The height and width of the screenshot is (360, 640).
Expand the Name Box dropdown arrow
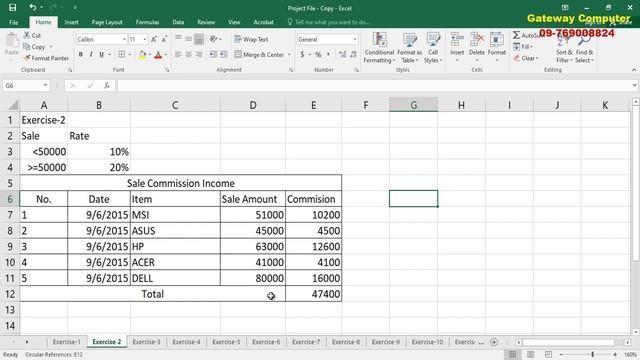tap(45, 85)
